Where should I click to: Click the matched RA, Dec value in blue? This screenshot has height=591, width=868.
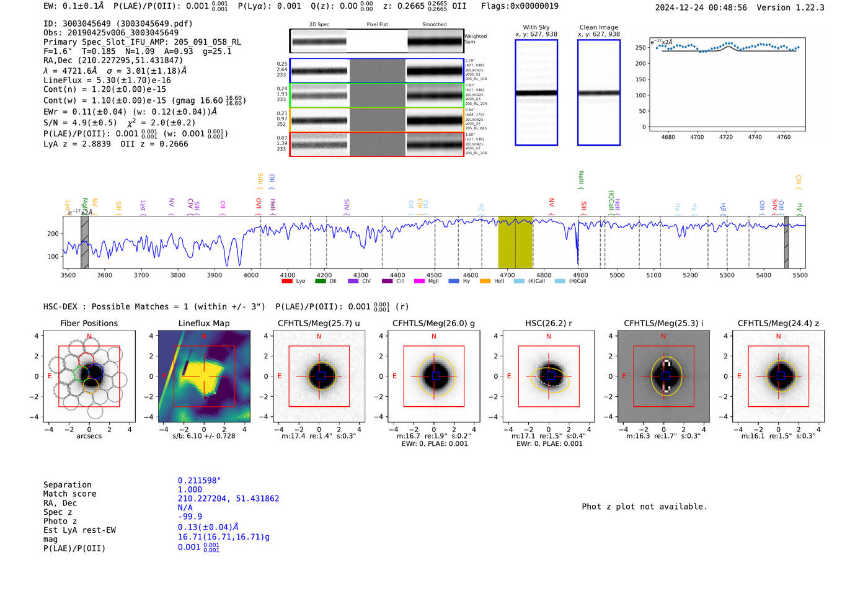point(228,499)
